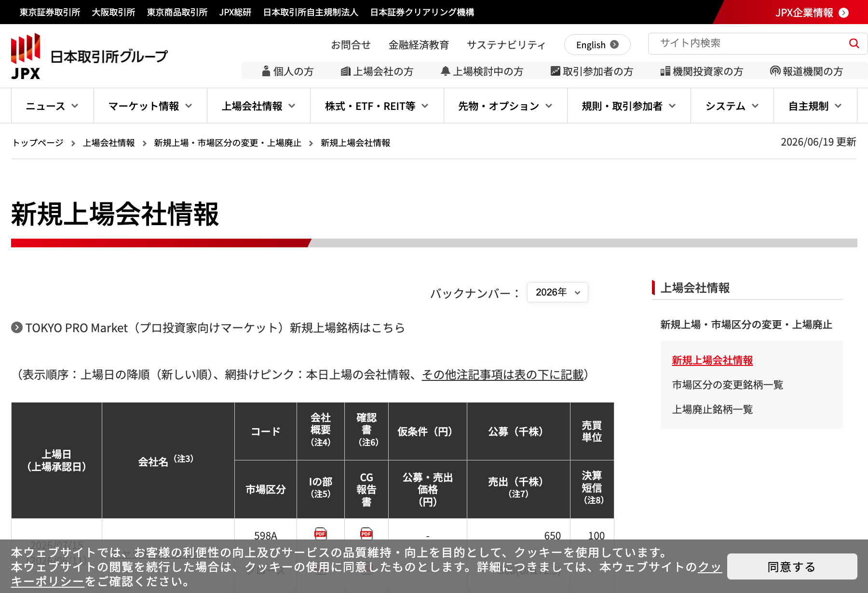Expand the マーケット情報 menu
Image resolution: width=868 pixels, height=593 pixels.
click(x=150, y=106)
